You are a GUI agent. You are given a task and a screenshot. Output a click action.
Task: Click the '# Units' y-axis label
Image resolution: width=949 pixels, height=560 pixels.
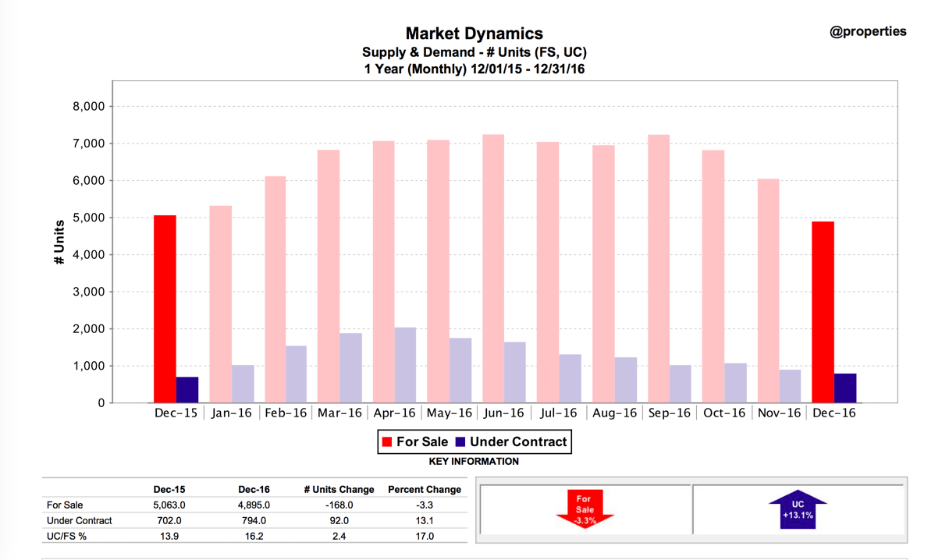tap(59, 242)
